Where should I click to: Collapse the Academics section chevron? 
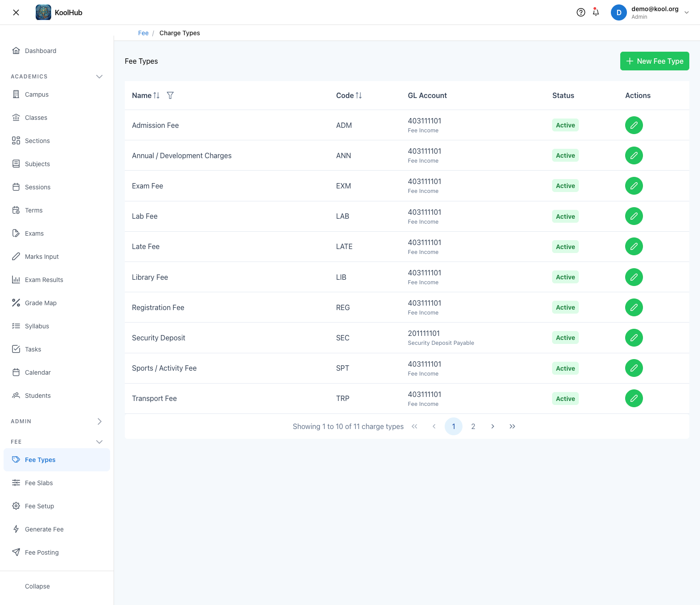(99, 77)
